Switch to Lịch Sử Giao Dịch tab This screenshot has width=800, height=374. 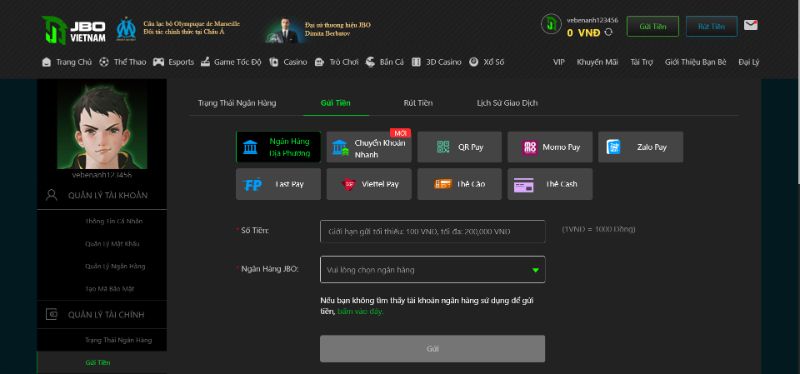pos(507,103)
